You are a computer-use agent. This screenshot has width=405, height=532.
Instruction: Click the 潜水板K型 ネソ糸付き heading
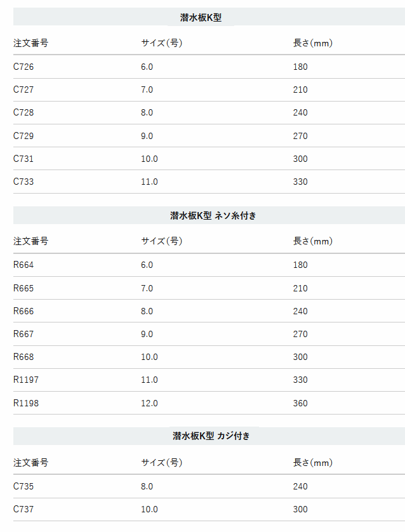213,215
